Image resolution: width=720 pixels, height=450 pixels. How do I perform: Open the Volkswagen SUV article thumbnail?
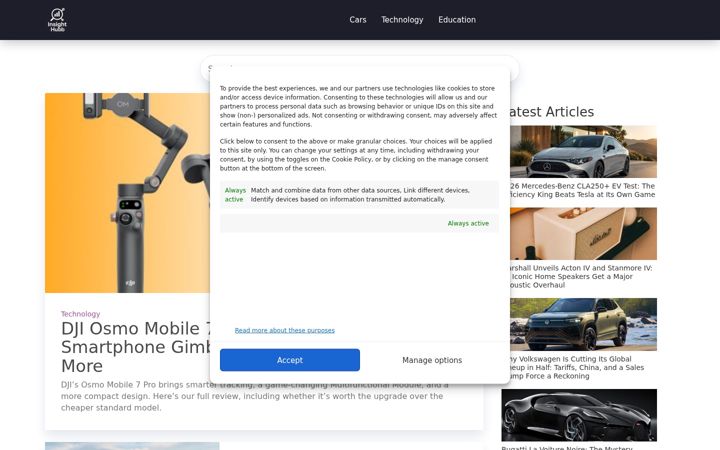(x=583, y=324)
